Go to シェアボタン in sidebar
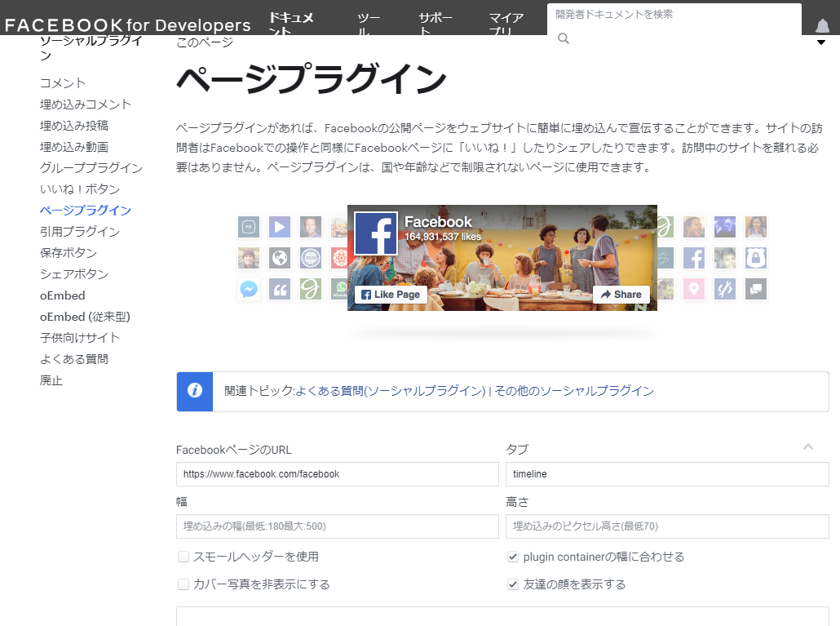 coord(74,274)
